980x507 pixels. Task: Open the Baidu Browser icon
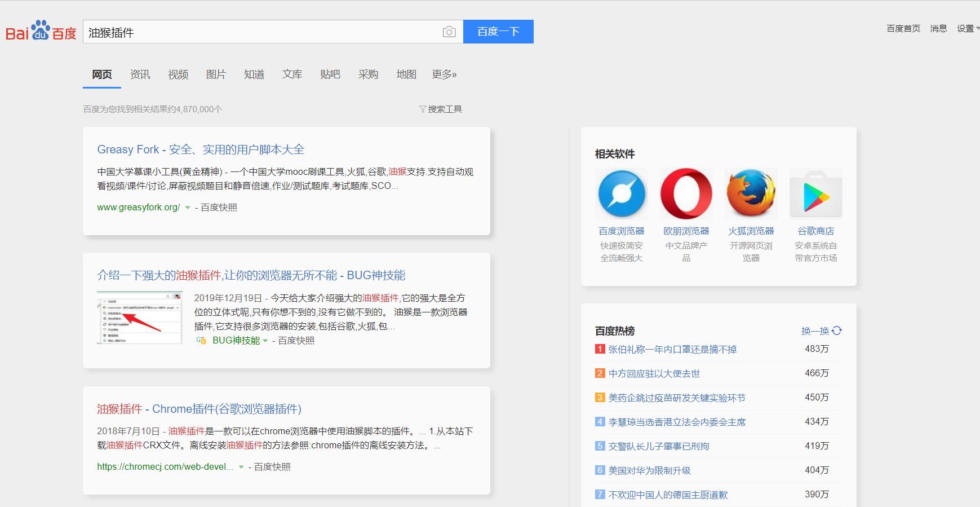point(621,193)
